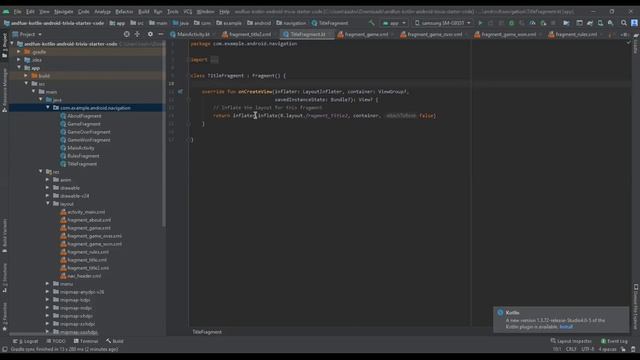Expand the drawable-v24 folder

tap(48, 196)
